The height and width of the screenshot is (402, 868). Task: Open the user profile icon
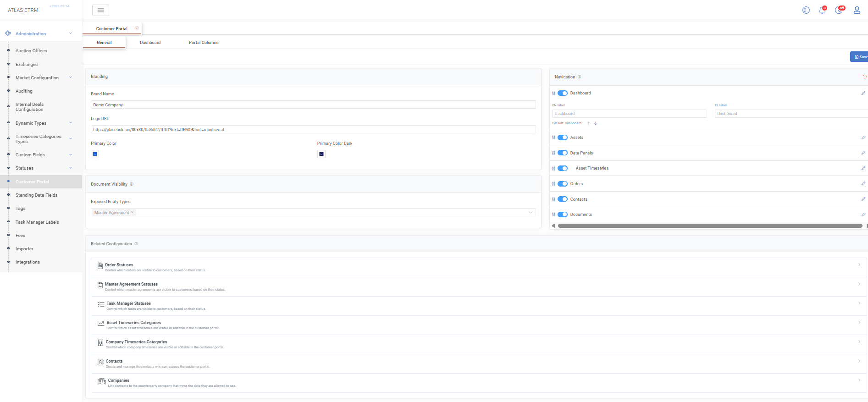click(x=857, y=10)
